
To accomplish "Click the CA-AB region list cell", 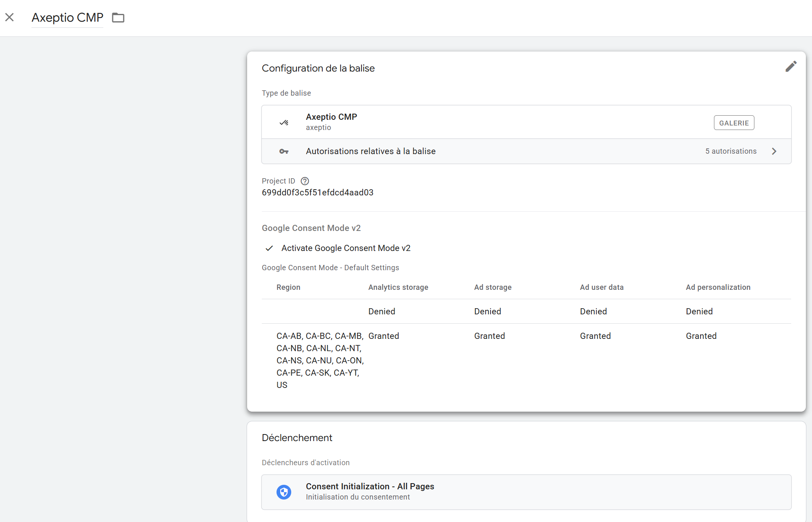I will coord(320,360).
